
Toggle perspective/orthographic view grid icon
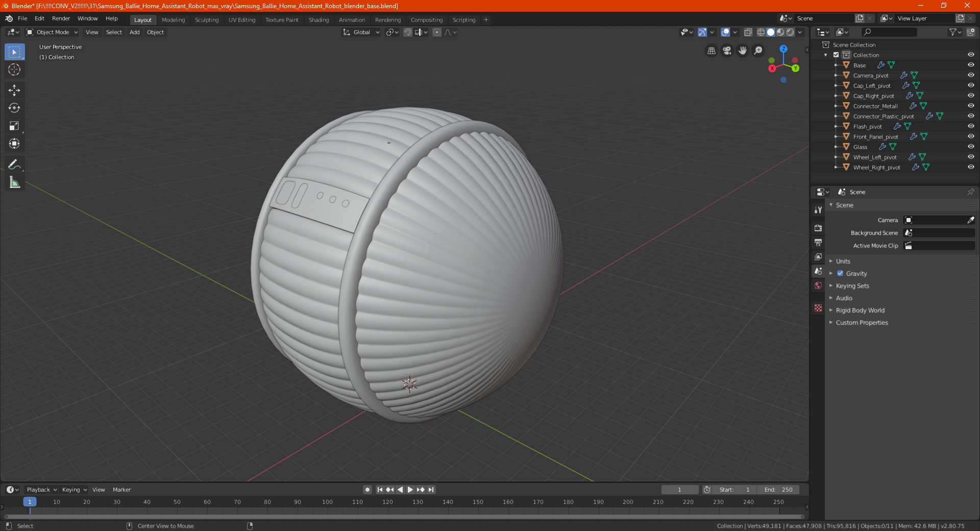click(x=711, y=51)
